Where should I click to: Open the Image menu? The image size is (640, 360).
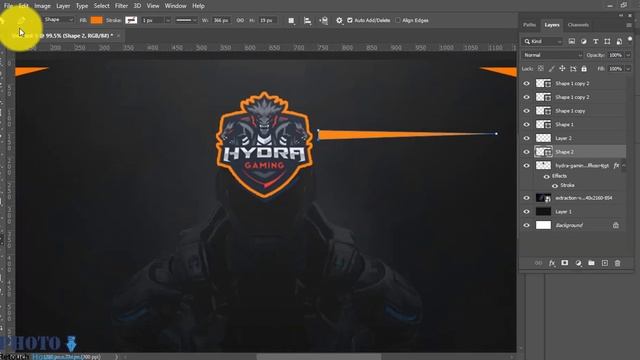tap(42, 6)
